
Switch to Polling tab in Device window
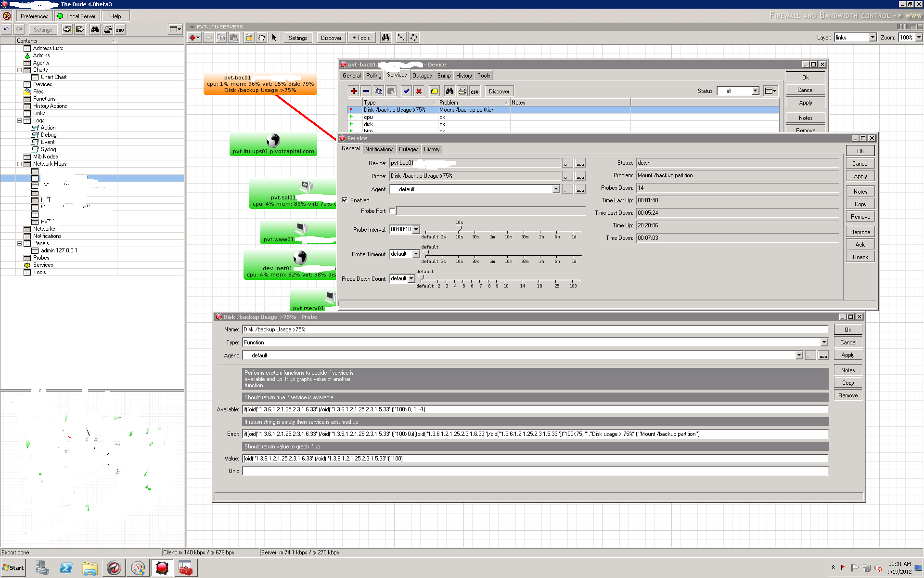(373, 76)
